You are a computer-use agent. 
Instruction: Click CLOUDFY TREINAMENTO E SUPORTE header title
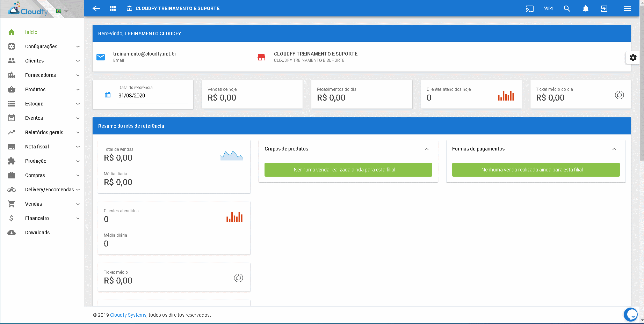click(x=178, y=8)
